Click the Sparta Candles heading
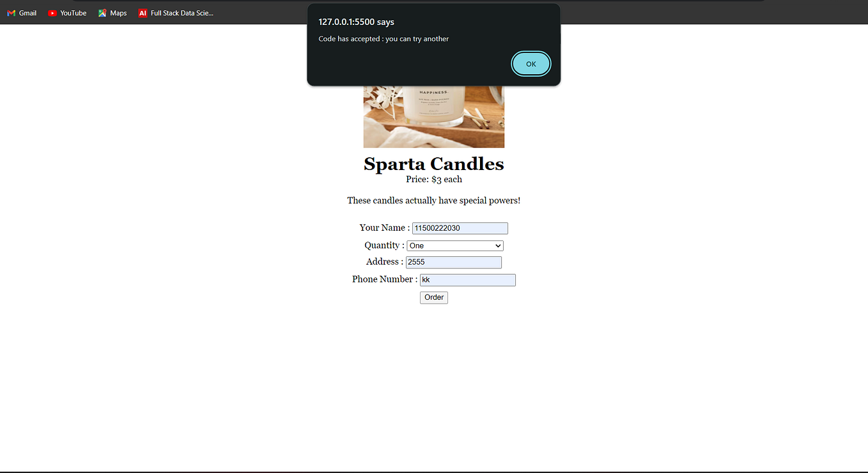 click(x=433, y=164)
